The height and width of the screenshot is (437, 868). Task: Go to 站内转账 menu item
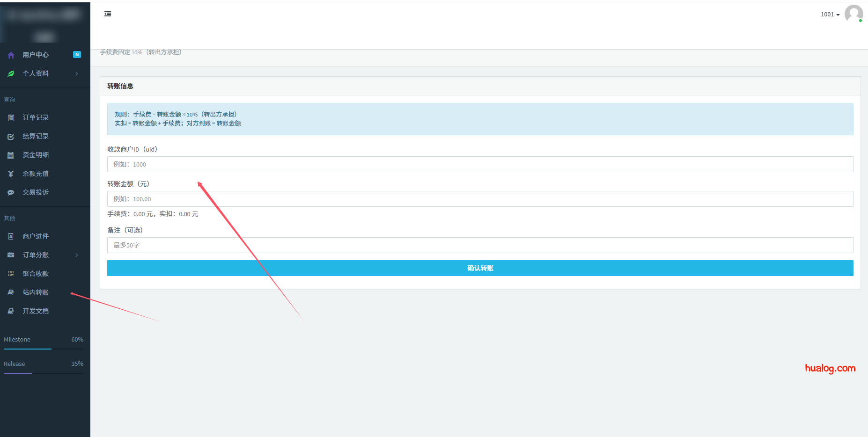(36, 292)
